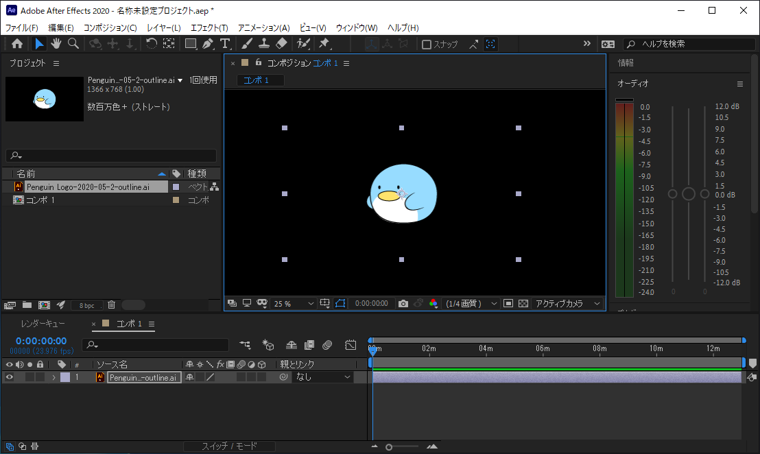Click the new composition icon in Project panel
Image resolution: width=760 pixels, height=454 pixels.
click(44, 305)
